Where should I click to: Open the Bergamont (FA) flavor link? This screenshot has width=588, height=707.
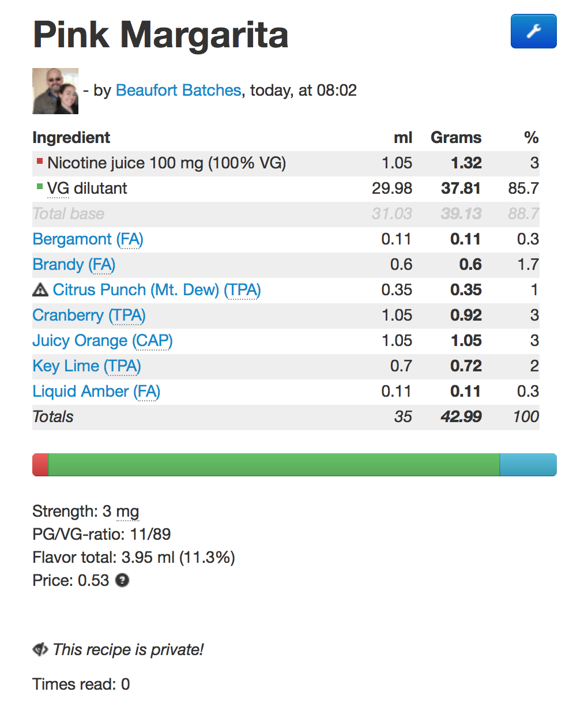pos(88,239)
